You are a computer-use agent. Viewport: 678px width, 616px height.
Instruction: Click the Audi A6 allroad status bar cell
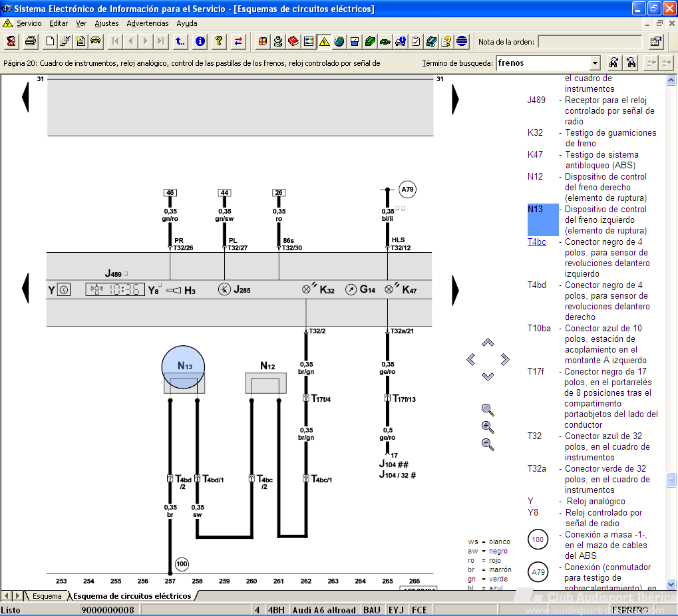click(324, 610)
